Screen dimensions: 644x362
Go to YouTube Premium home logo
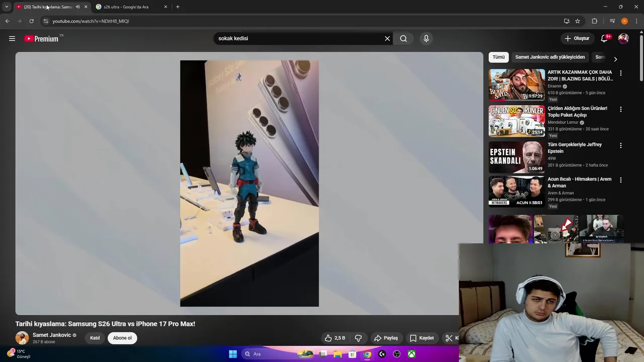(41, 39)
